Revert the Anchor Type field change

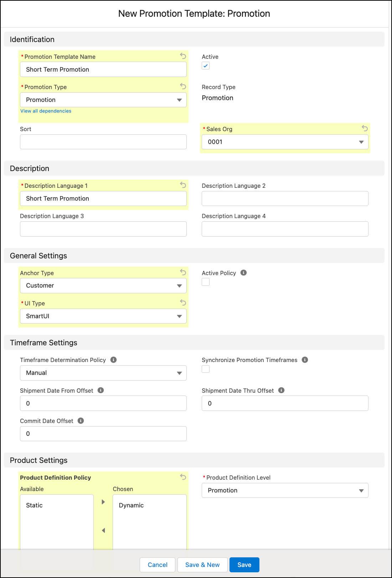(183, 272)
